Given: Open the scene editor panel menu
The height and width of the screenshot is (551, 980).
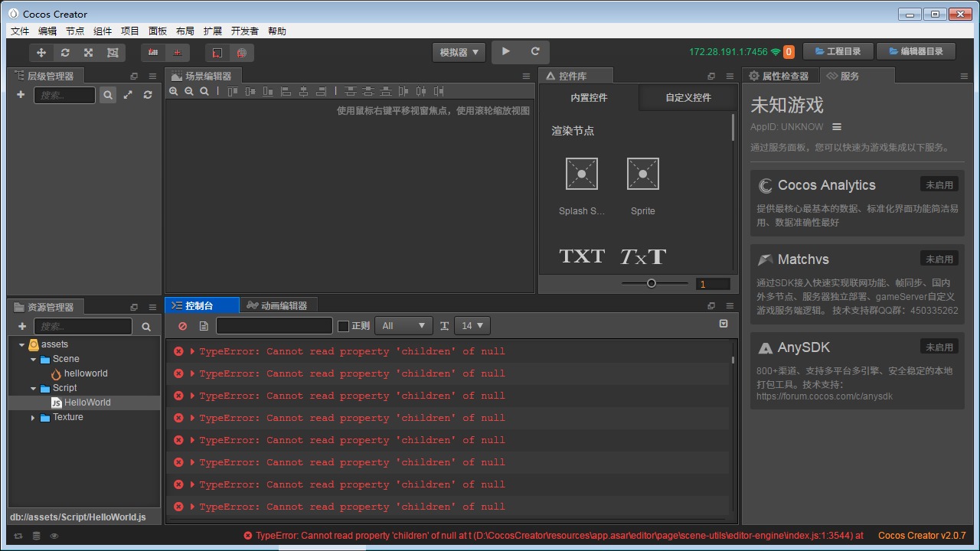Looking at the screenshot, I should pyautogui.click(x=526, y=77).
